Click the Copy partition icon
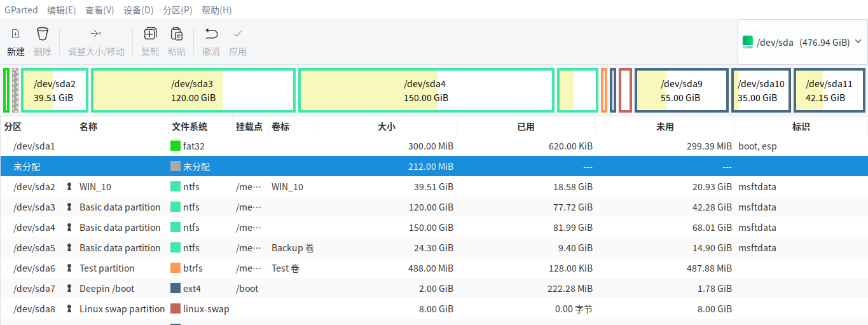 [150, 34]
